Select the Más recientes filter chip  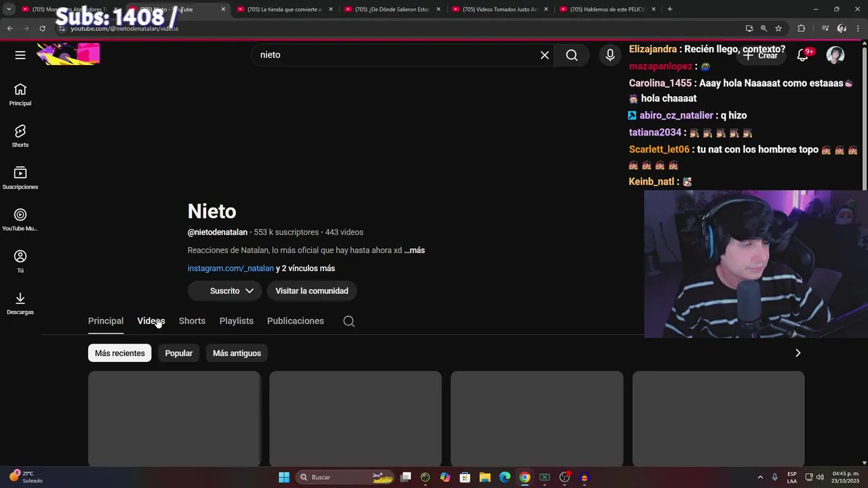(119, 353)
